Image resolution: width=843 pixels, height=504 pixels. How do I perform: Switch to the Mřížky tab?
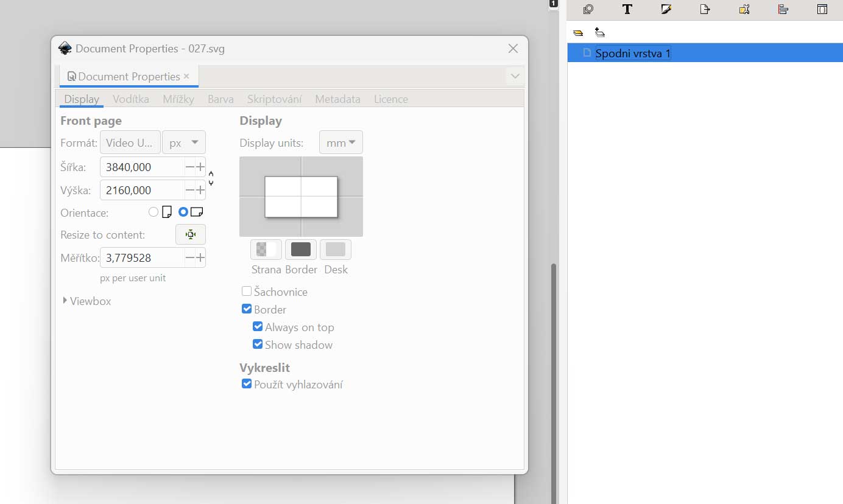coord(178,99)
